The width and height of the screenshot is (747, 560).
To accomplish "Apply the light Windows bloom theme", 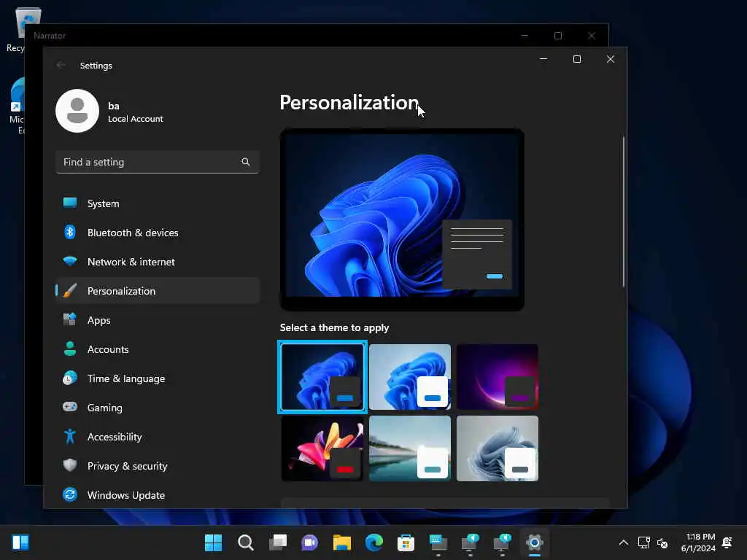I will (x=410, y=377).
